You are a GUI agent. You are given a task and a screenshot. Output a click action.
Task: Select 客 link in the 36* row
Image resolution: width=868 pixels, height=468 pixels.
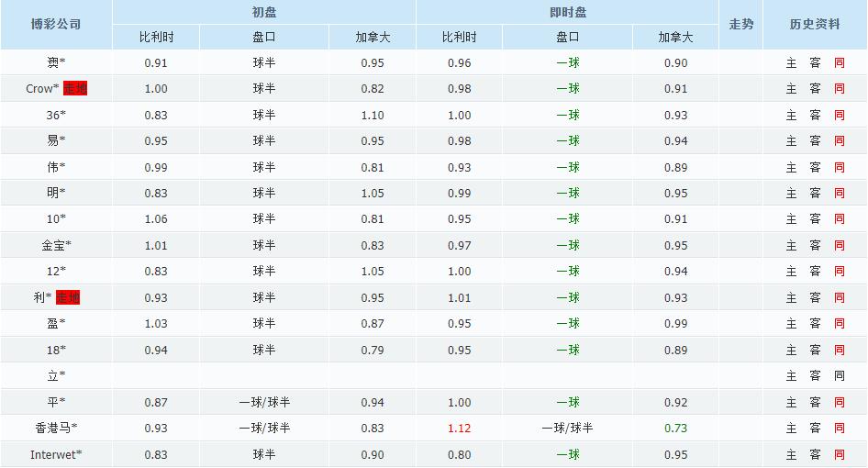point(816,116)
